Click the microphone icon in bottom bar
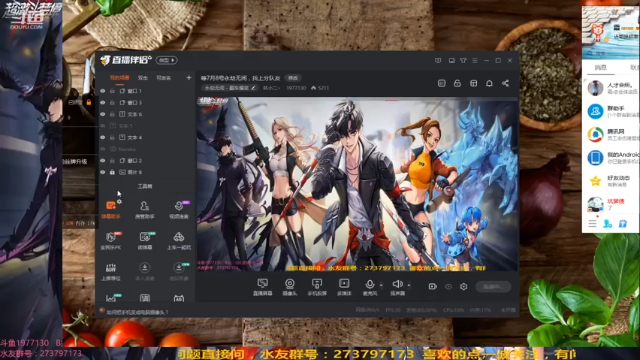 tap(370, 285)
